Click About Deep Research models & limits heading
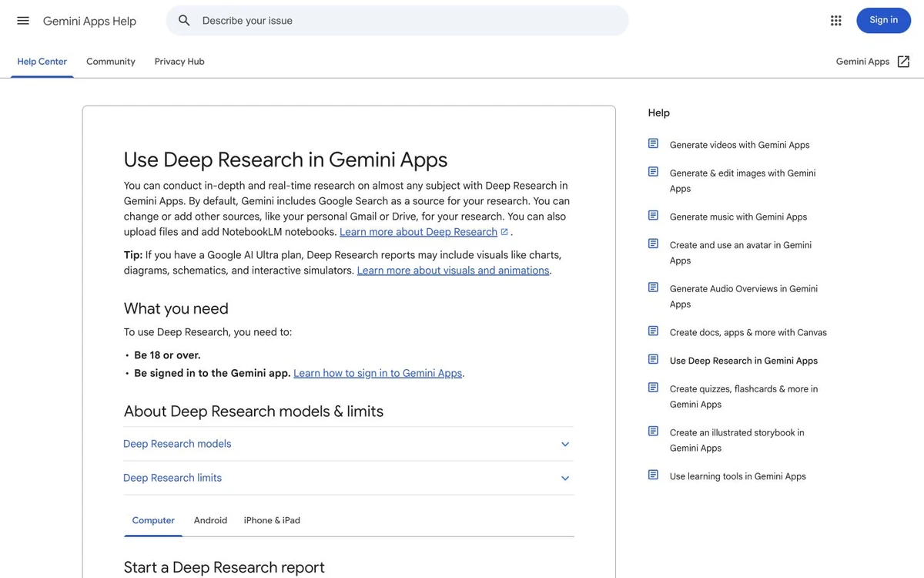 pos(253,411)
